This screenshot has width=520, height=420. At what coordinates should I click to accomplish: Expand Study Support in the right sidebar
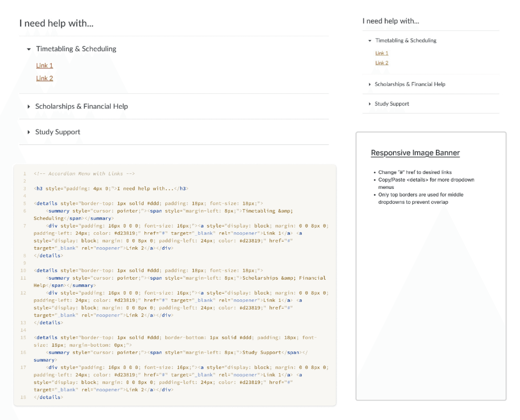[392, 104]
